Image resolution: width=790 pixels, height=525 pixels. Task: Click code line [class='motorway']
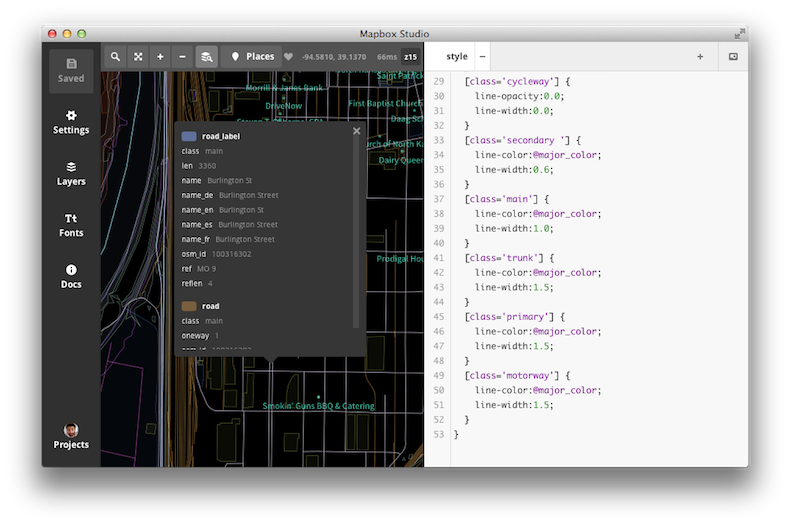[517, 375]
